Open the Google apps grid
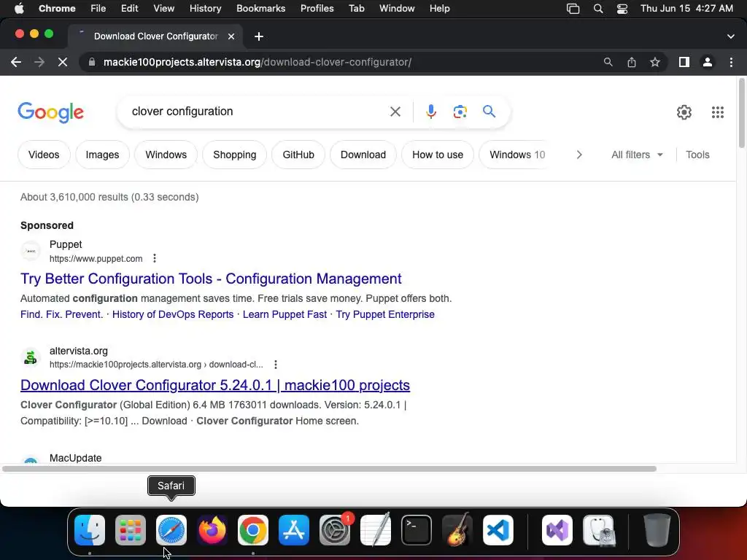The width and height of the screenshot is (747, 560). (718, 112)
